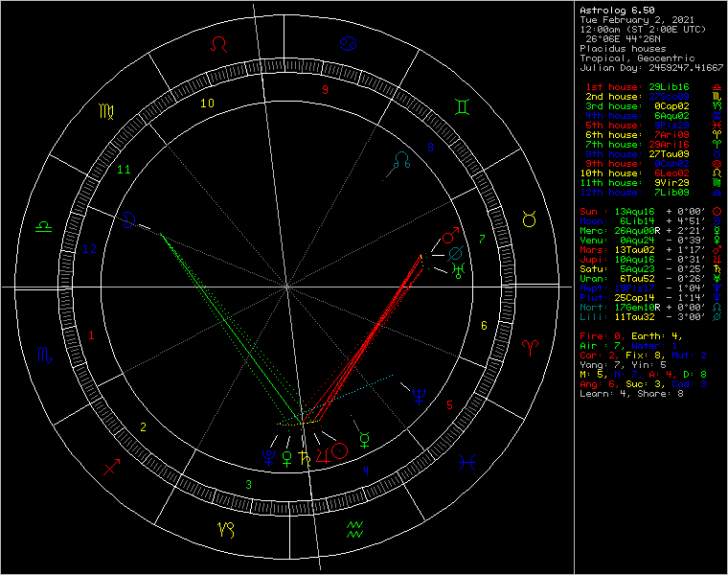Select the yellow Capricorn glyph on zodiac ring

pos(226,530)
